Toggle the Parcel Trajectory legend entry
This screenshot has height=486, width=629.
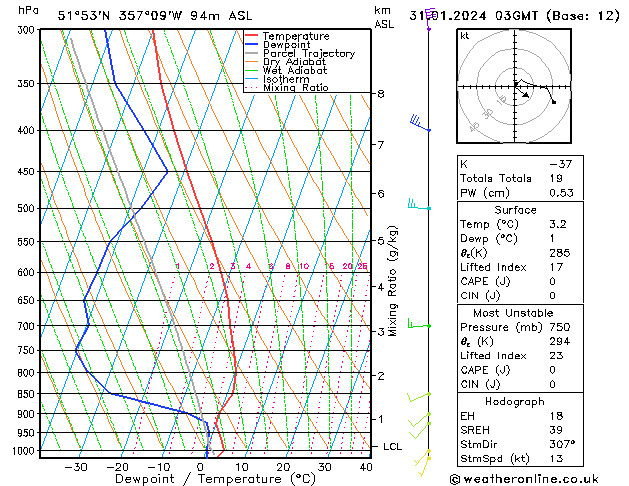click(308, 54)
